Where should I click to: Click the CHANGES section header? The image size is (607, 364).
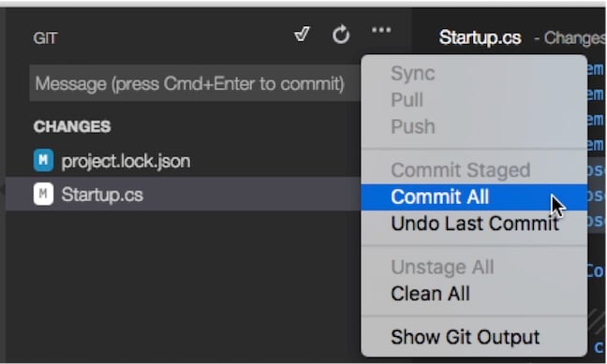tap(72, 126)
